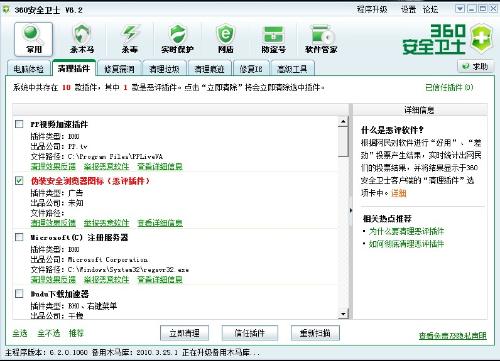Open the 软件管家 software manager icon

pos(321,39)
